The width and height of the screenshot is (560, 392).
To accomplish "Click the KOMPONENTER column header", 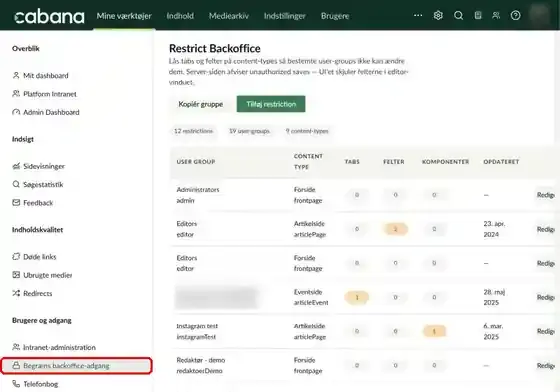I will coord(445,162).
